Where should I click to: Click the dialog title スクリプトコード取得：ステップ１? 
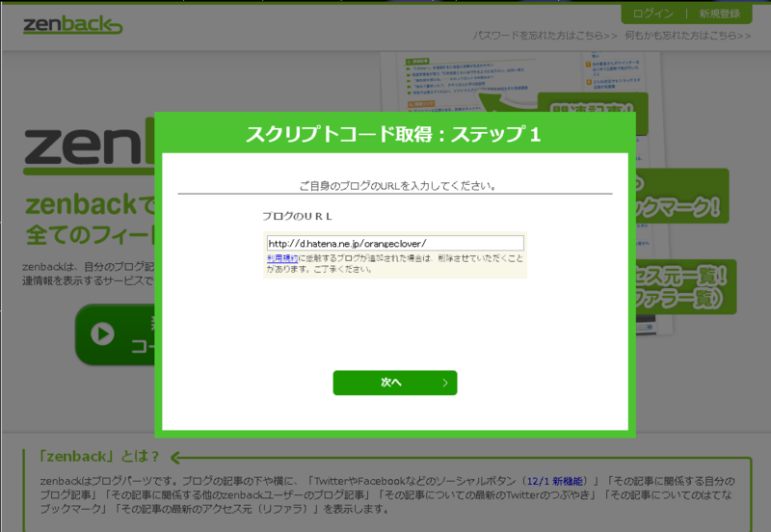[x=393, y=134]
